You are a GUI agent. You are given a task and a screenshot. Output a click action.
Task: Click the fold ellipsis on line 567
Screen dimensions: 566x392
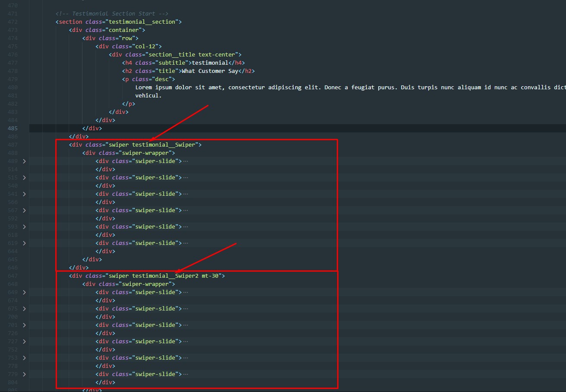pos(186,210)
